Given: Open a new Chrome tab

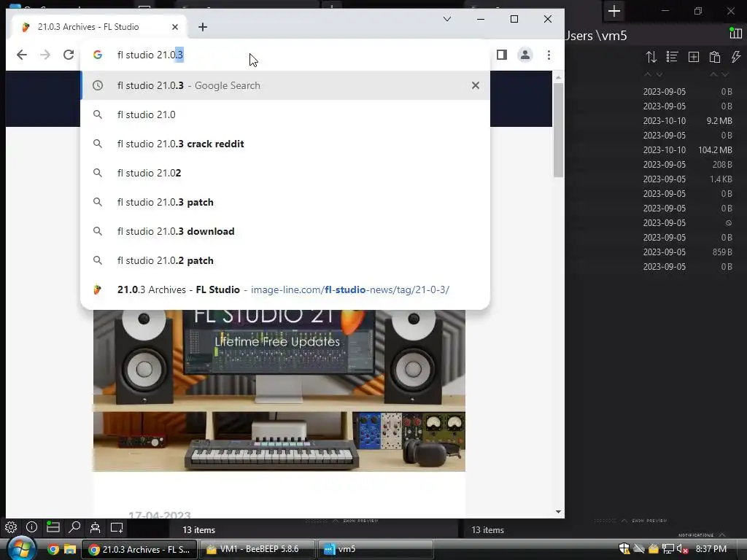Looking at the screenshot, I should coord(203,27).
